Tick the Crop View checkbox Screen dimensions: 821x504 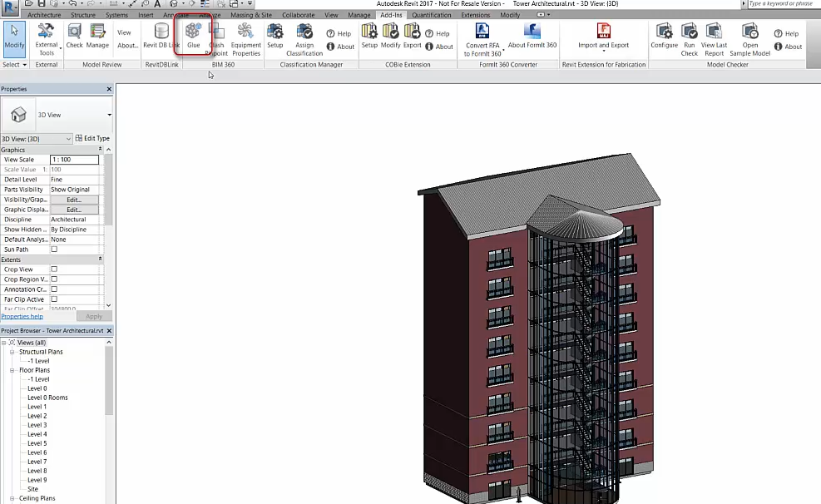tap(54, 269)
